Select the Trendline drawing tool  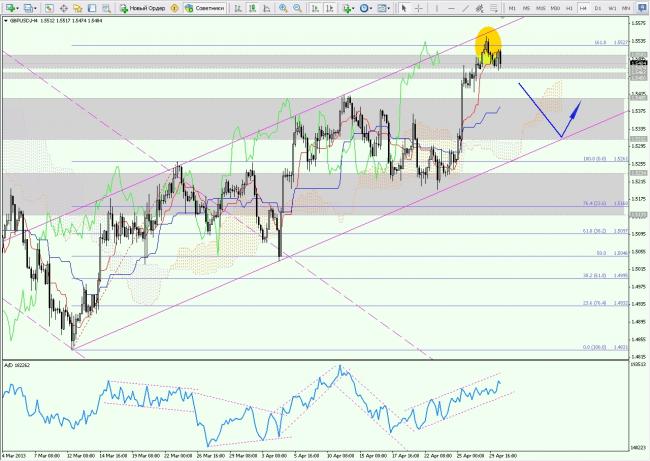pos(466,8)
